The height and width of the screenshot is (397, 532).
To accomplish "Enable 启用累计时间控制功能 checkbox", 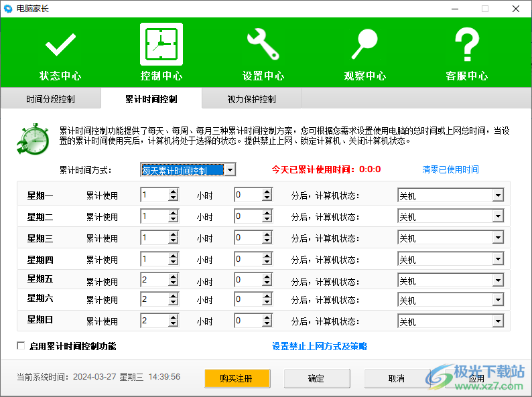I will 21,346.
